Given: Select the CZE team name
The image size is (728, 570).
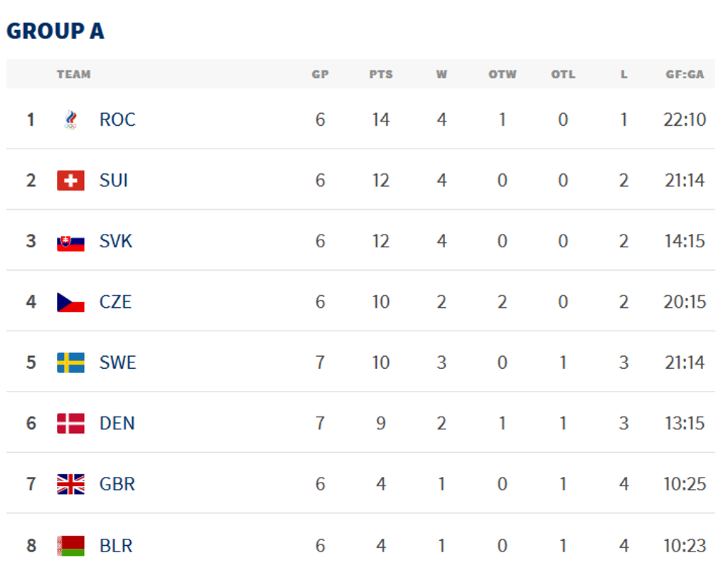Looking at the screenshot, I should pyautogui.click(x=115, y=302).
